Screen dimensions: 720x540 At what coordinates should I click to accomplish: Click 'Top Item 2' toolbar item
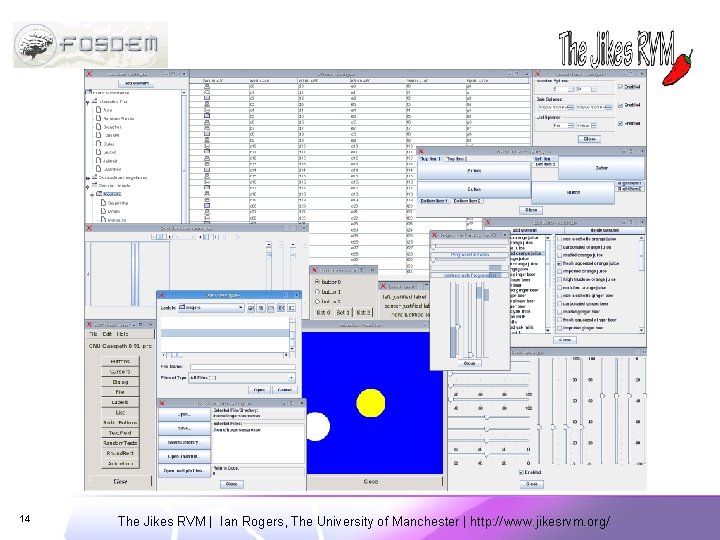click(457, 159)
